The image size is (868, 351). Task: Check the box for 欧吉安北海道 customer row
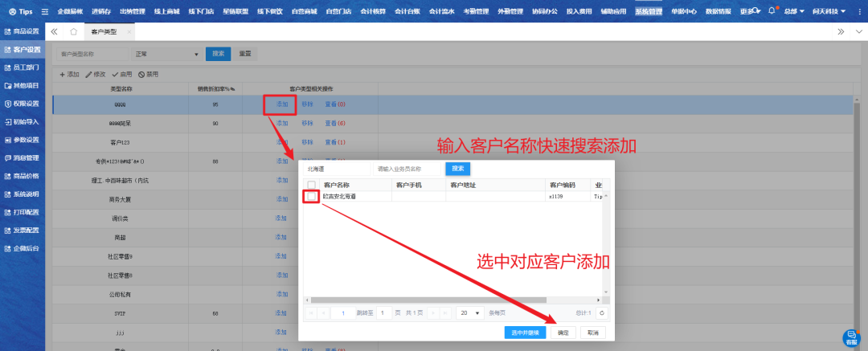click(x=311, y=196)
